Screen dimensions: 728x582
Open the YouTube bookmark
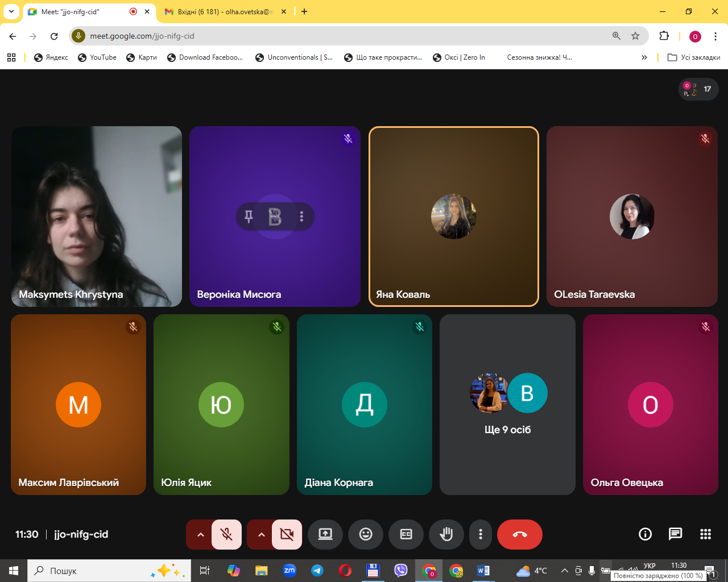(x=97, y=57)
